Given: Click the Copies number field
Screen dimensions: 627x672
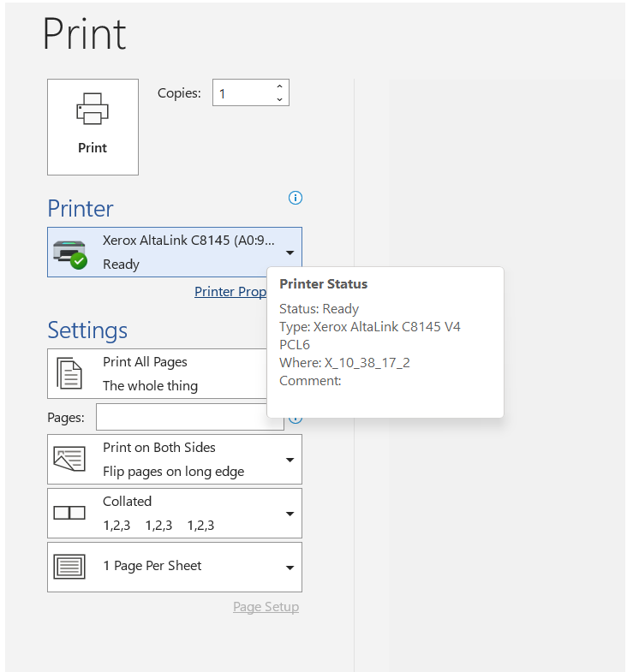Looking at the screenshot, I should tap(243, 93).
